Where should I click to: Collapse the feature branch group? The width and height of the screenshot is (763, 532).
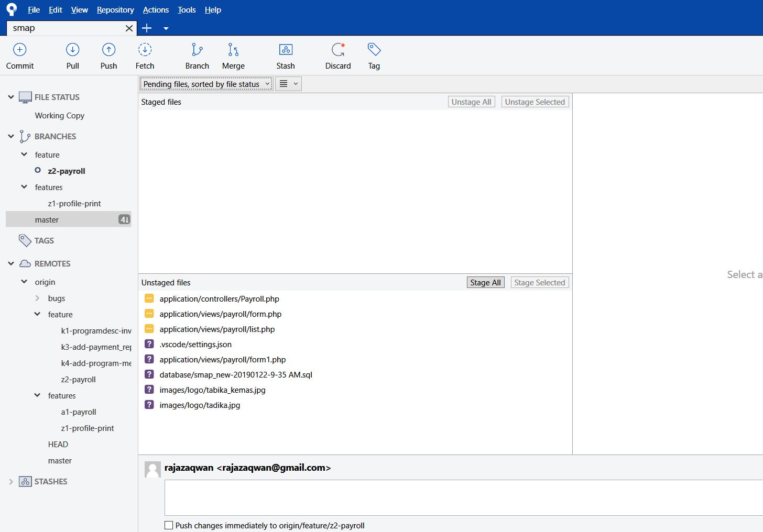pos(24,154)
